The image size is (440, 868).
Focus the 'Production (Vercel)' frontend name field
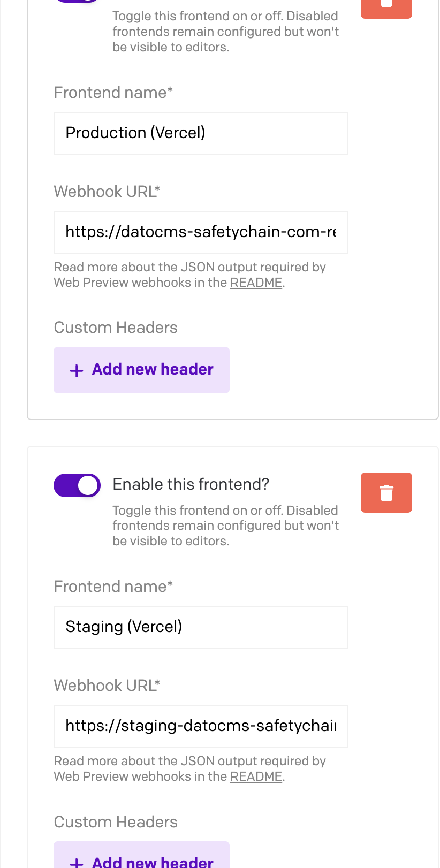pyautogui.click(x=201, y=133)
